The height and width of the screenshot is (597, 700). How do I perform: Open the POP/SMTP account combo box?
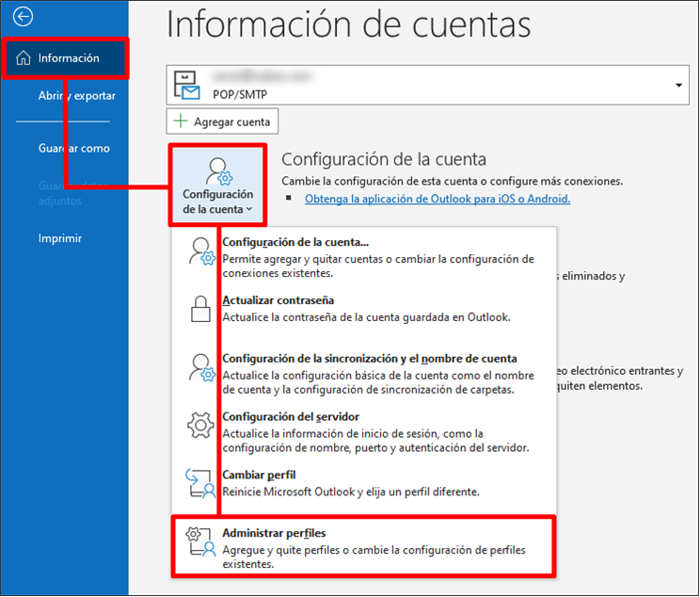pyautogui.click(x=425, y=86)
